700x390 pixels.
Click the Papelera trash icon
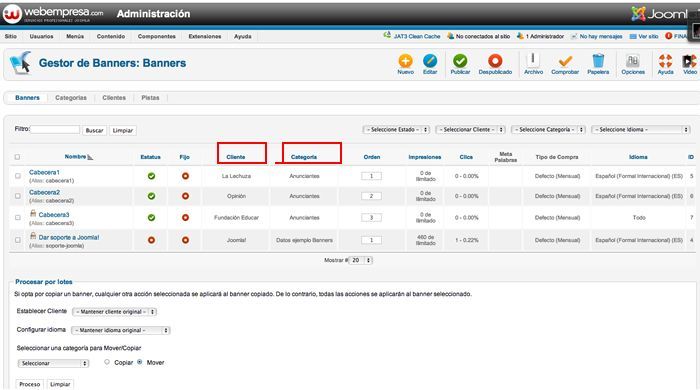[x=598, y=61]
